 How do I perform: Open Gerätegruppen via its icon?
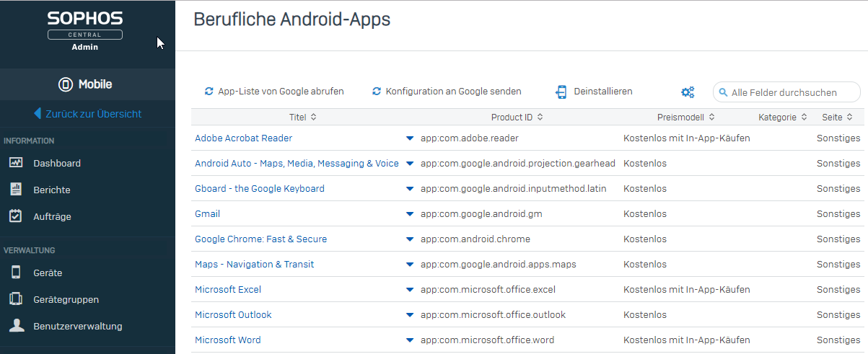(16, 299)
